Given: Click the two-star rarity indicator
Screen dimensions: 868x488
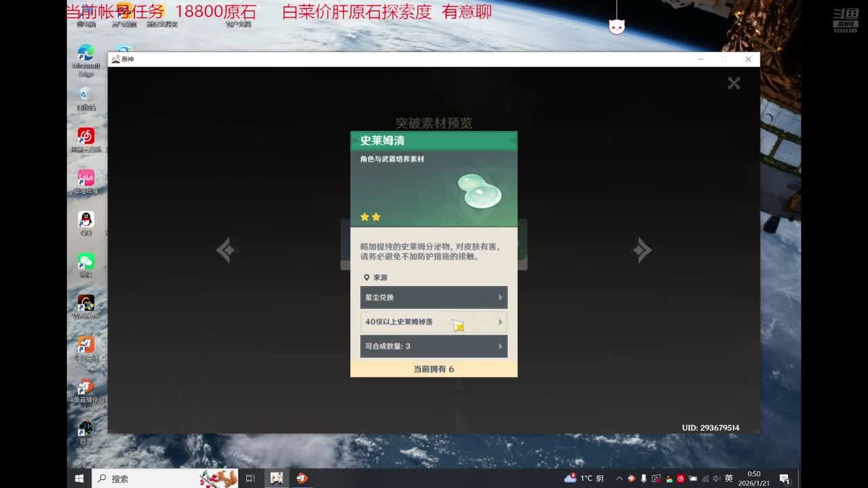Looking at the screenshot, I should (x=370, y=217).
